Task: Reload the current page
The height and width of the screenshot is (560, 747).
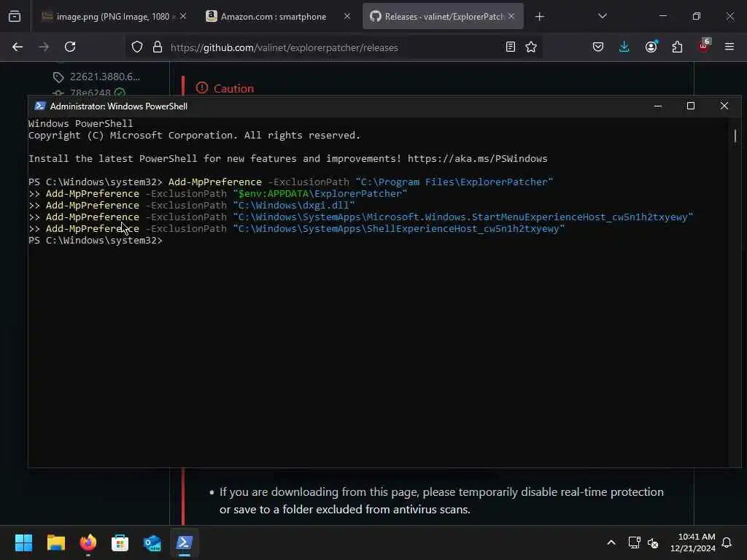Action: click(x=70, y=47)
